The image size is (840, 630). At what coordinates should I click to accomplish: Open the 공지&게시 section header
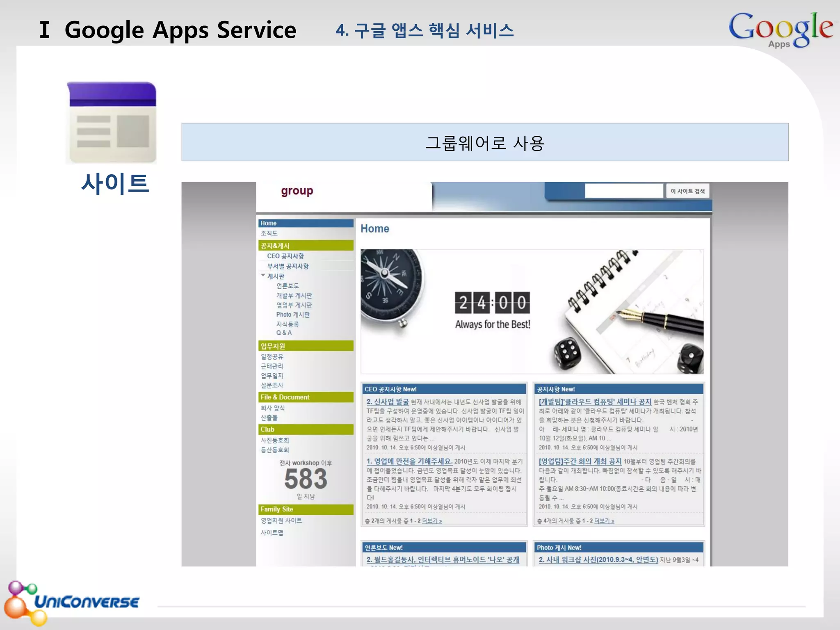306,245
